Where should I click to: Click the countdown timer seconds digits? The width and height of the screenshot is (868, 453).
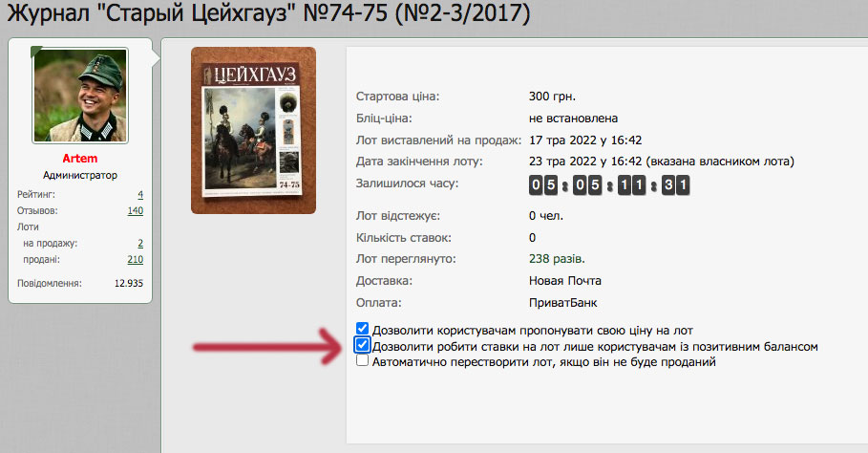pos(675,185)
